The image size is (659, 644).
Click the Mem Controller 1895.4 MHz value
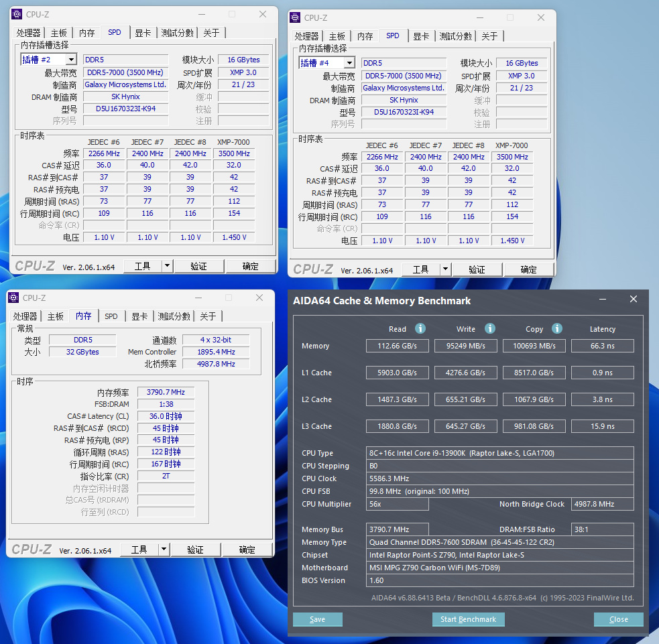216,352
